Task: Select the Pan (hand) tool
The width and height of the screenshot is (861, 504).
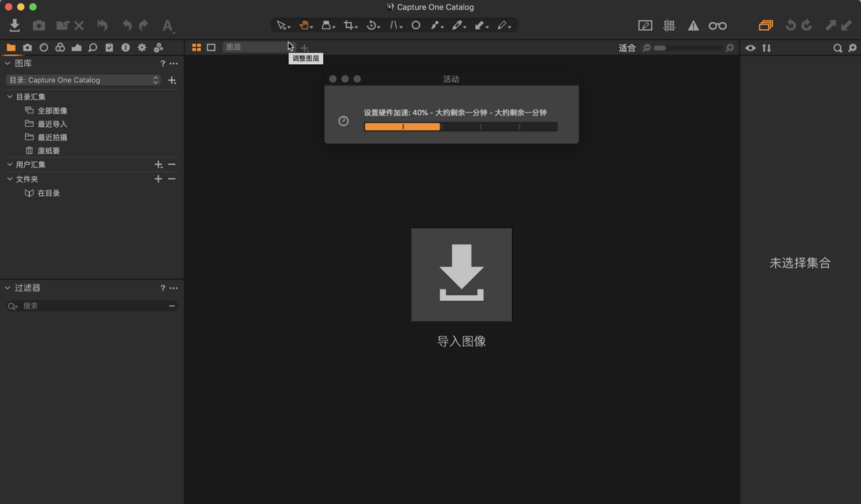Action: coord(303,25)
